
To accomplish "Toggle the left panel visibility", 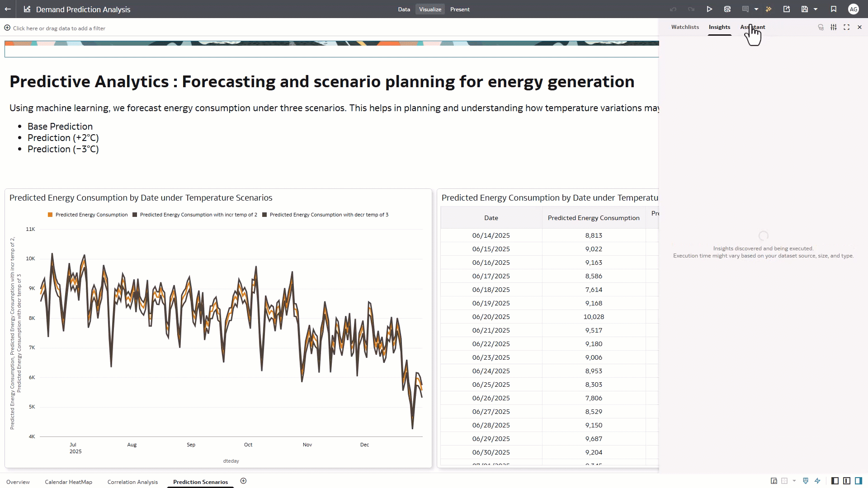I will (835, 481).
